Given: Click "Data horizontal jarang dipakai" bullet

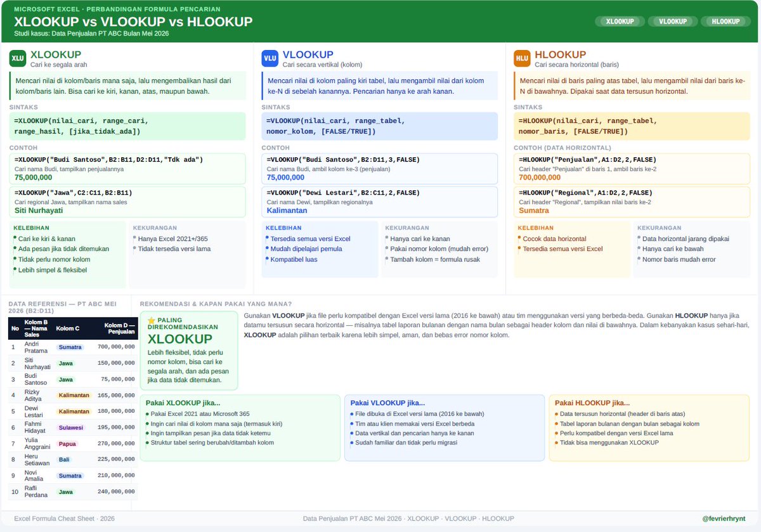Looking at the screenshot, I should click(x=686, y=239).
